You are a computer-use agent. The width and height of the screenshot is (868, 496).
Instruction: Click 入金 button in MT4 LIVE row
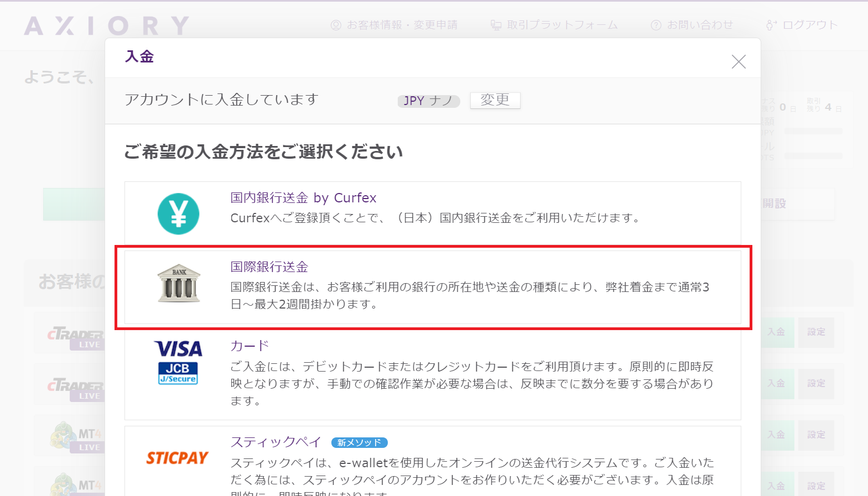click(776, 435)
